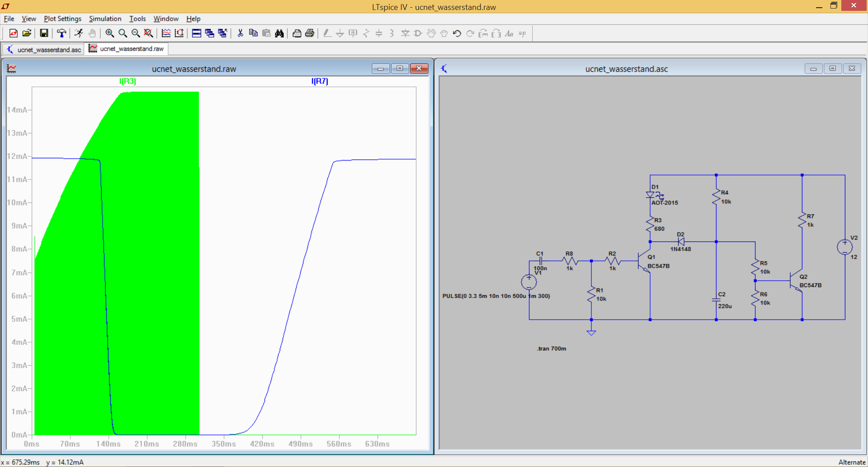Screen dimensions: 868x467
Task: Click the Close All Windows toolbar icon
Action: pyautogui.click(x=222, y=33)
